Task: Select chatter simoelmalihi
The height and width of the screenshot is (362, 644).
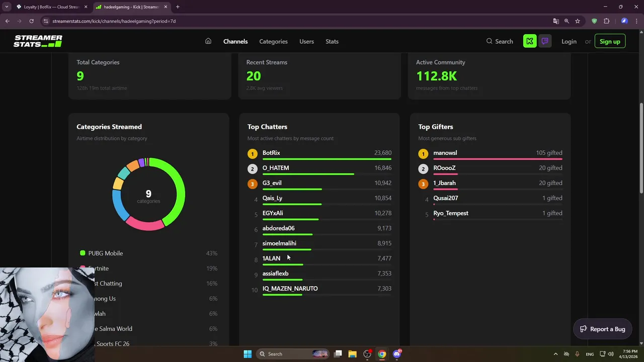Action: [x=279, y=243]
